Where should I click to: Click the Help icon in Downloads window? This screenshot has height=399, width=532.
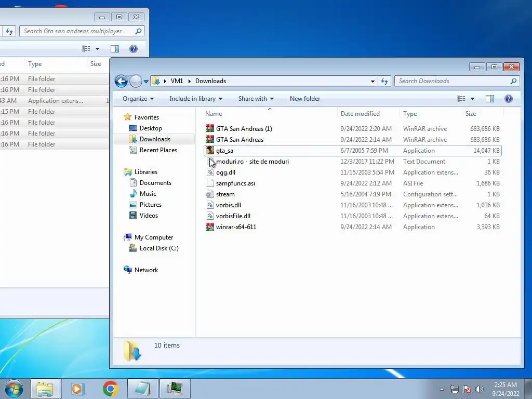coord(508,99)
